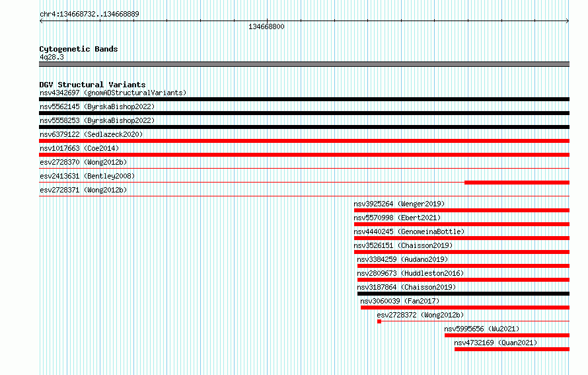Click the red bar under nsv2809673
Screen dimensions: 588x375
tap(463, 280)
